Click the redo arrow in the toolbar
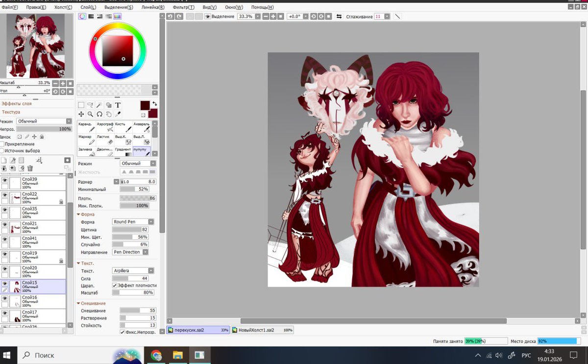This screenshot has height=364, width=588. [179, 16]
